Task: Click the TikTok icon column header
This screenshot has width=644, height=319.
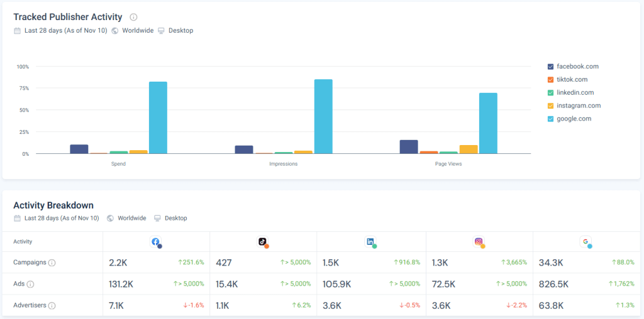Action: pyautogui.click(x=263, y=242)
